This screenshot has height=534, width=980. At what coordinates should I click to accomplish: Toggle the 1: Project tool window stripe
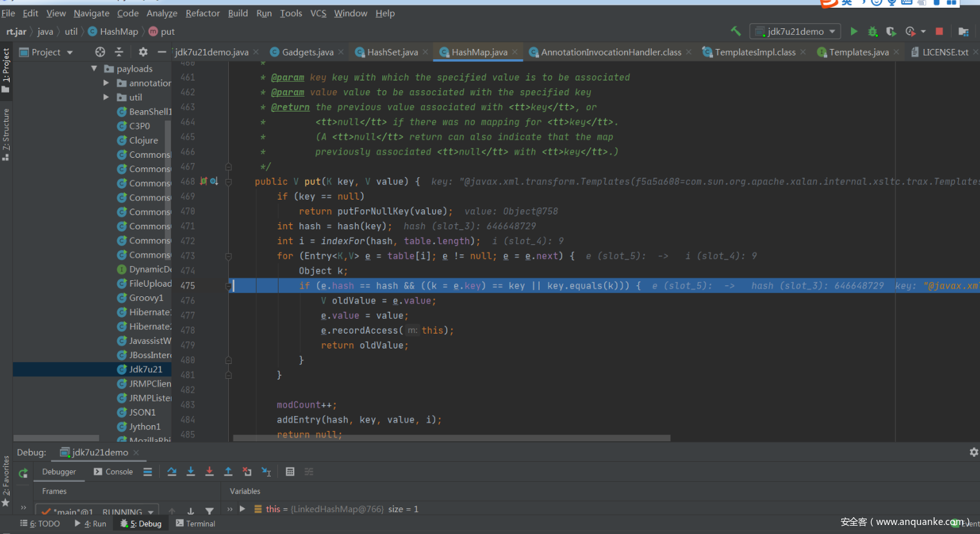pos(6,70)
